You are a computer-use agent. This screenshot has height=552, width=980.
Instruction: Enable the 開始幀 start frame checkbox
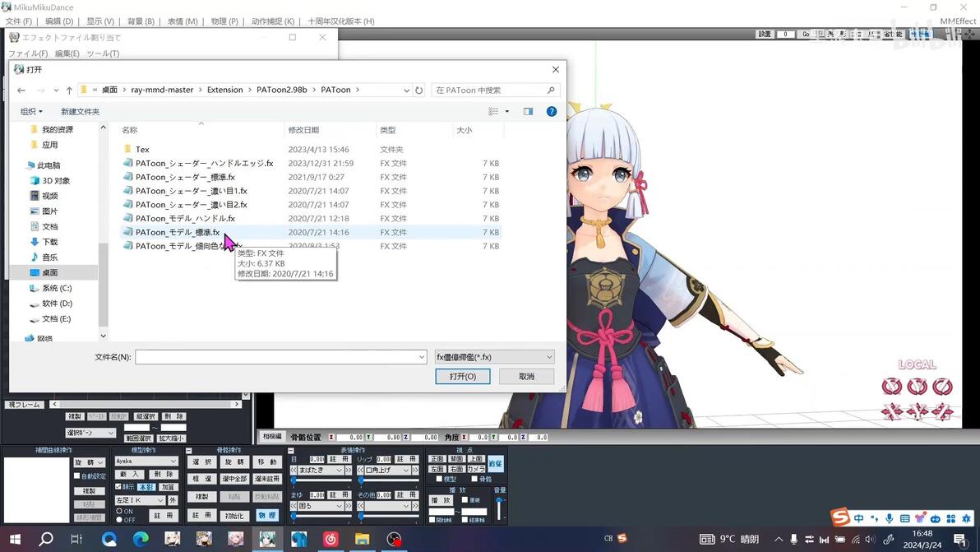432,520
